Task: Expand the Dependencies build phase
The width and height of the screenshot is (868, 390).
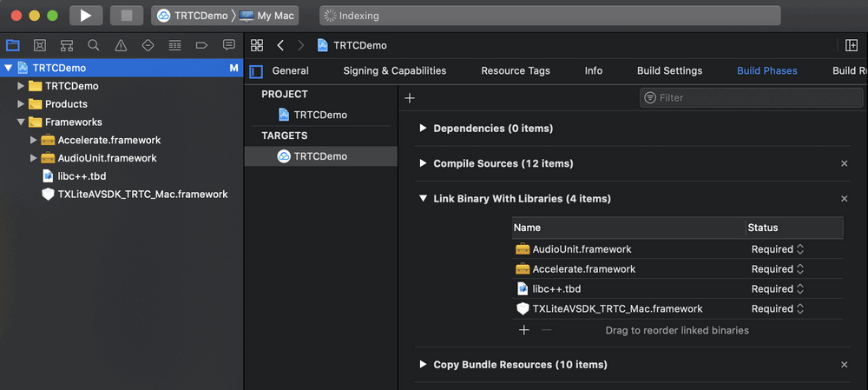Action: pyautogui.click(x=423, y=129)
